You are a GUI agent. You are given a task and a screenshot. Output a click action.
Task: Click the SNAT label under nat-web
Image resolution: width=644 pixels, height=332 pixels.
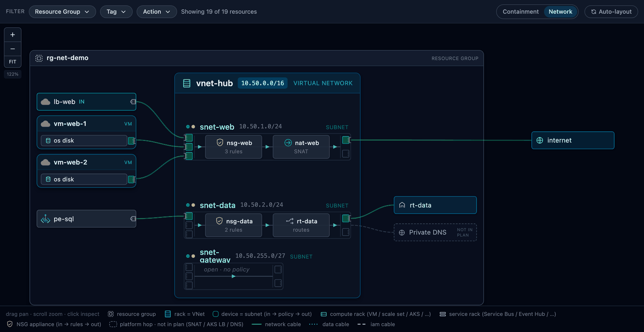301,151
